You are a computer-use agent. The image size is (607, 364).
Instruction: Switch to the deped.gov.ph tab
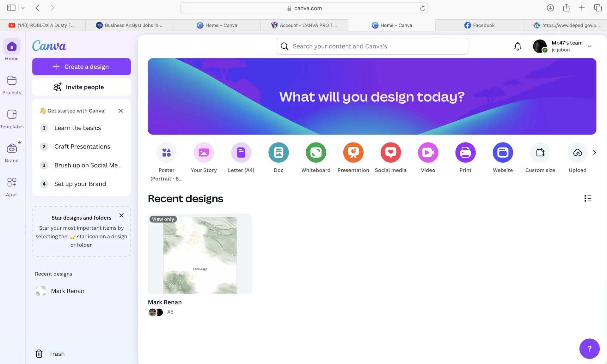565,25
